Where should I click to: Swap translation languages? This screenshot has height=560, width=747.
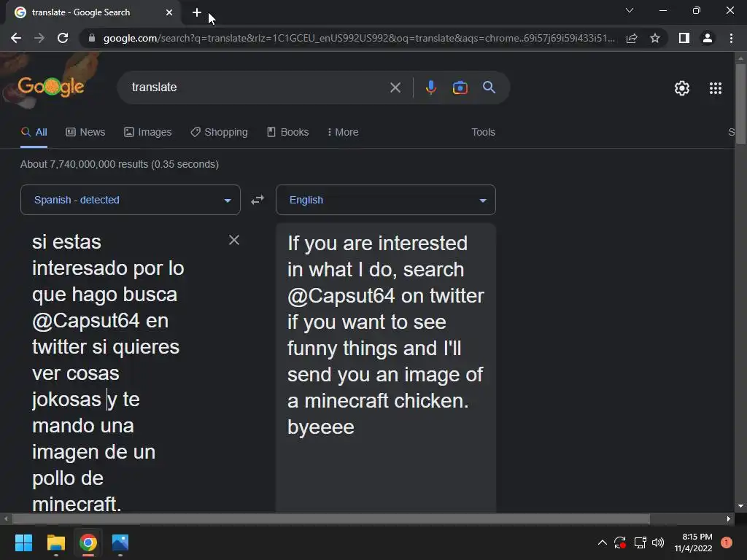point(258,200)
